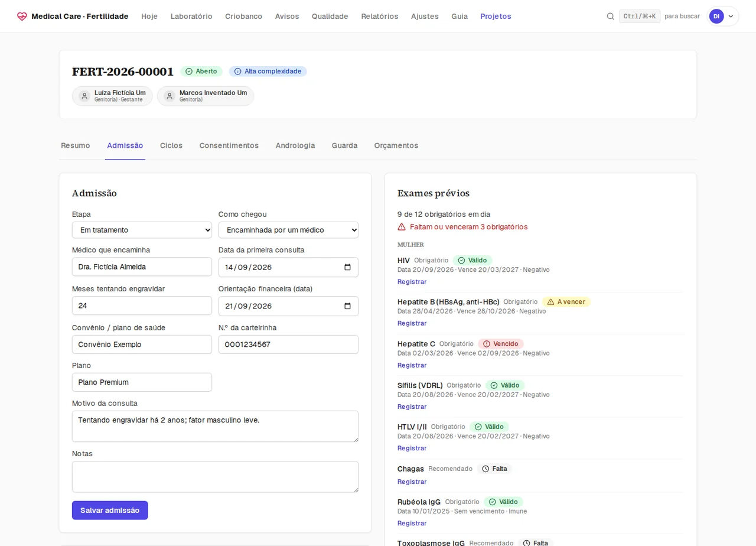
Task: Click the Válido check icon for Sífilis (VDRL)
Action: tap(494, 385)
